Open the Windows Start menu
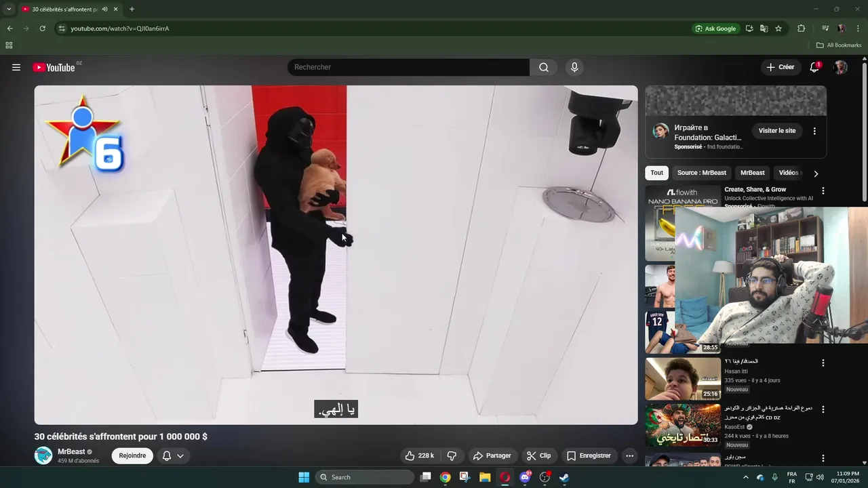 [x=304, y=477]
